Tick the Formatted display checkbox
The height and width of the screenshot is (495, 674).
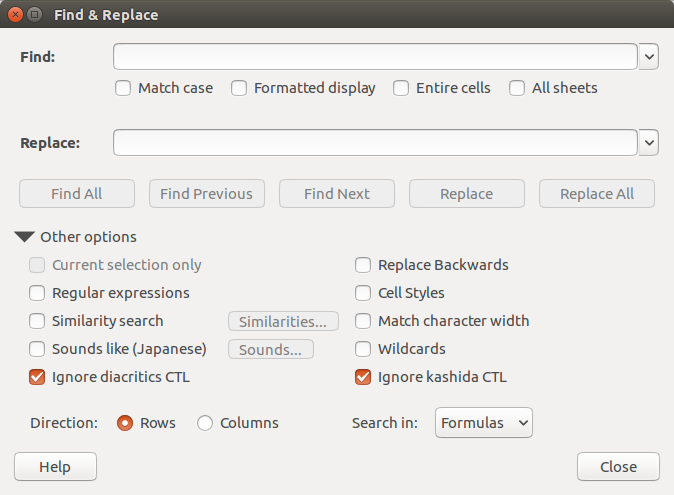pos(239,88)
